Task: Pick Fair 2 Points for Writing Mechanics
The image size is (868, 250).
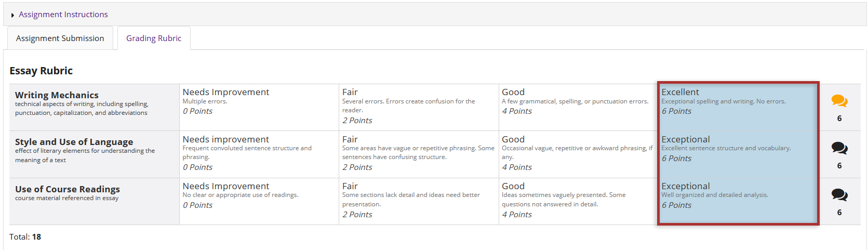Action: [x=419, y=107]
